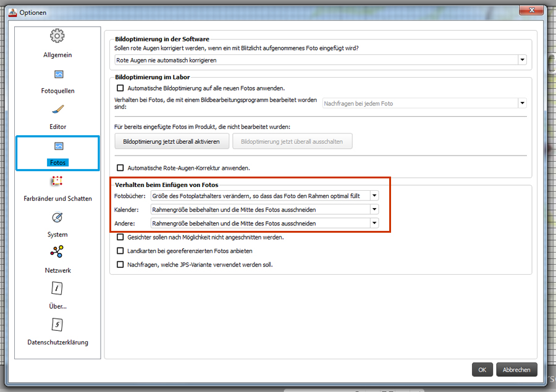Image resolution: width=556 pixels, height=392 pixels.
Task: Click the Über info icon
Action: point(57,288)
